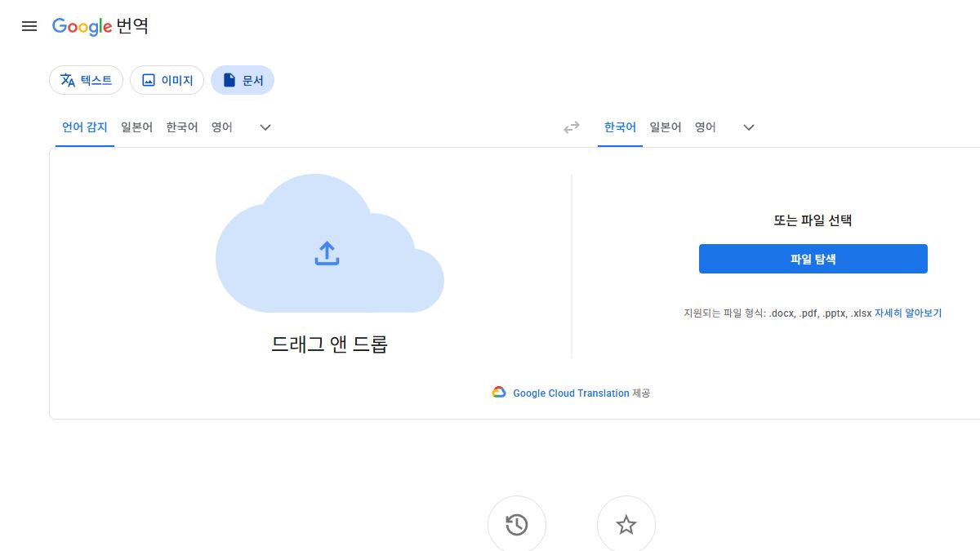Click the Google Cloud logo icon
The width and height of the screenshot is (980, 551).
click(x=499, y=393)
